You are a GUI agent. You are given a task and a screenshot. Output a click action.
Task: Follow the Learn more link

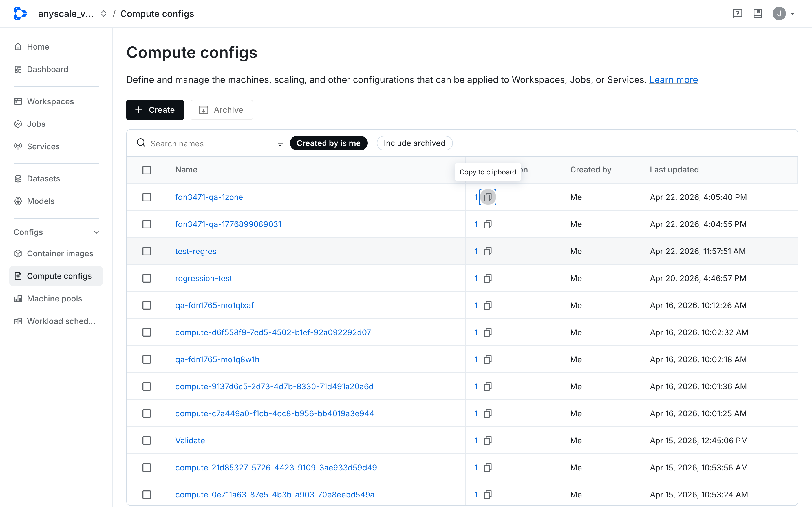click(673, 79)
